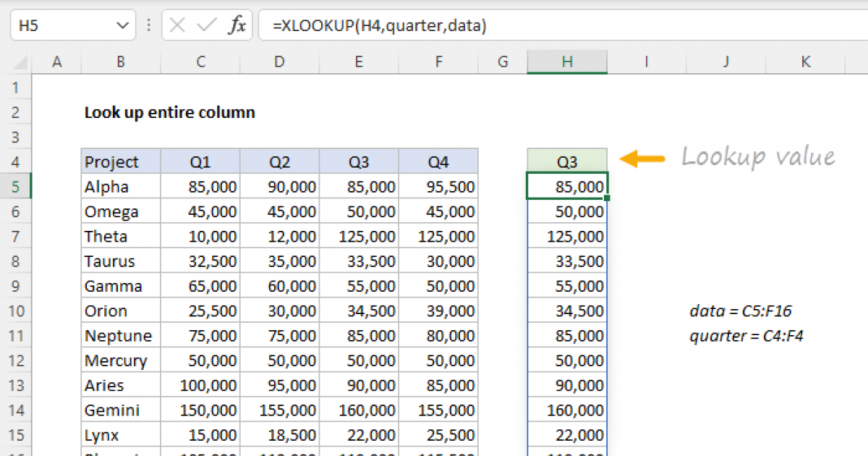Click Gemini's Q3 value 160,000 in column E

click(359, 410)
